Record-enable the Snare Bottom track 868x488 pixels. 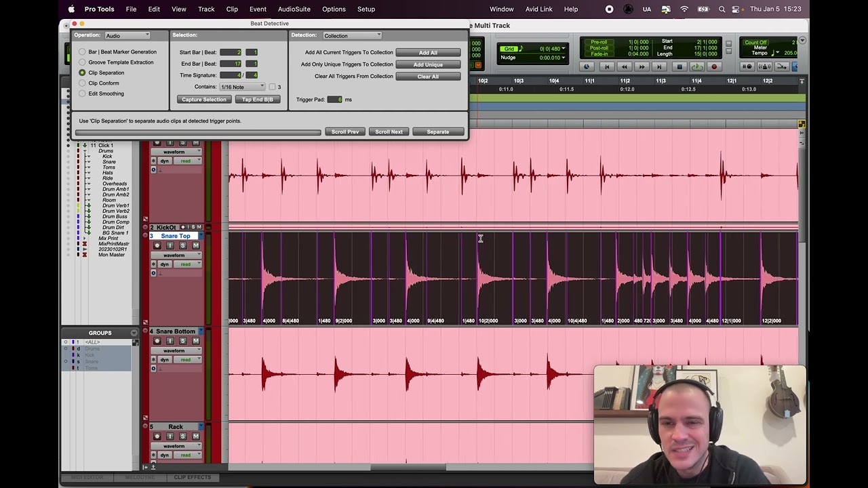157,341
